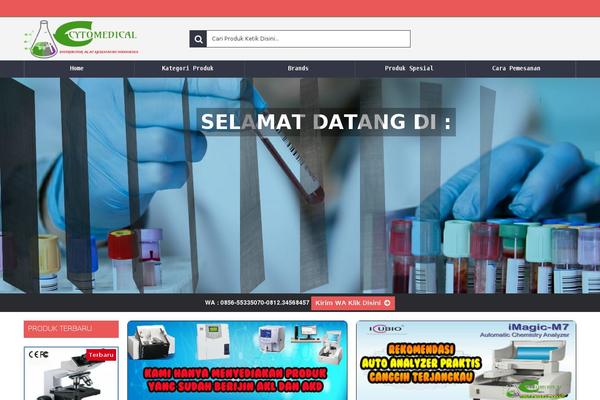This screenshot has width=600, height=400.
Task: Open the microscope product thumbnail
Action: tap(71, 374)
